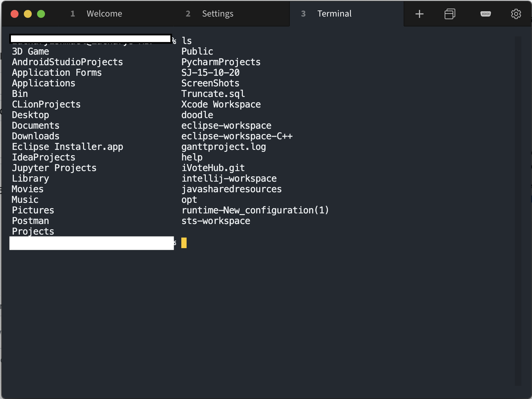This screenshot has width=532, height=399.
Task: Click the sts-workspace text
Action: point(215,221)
